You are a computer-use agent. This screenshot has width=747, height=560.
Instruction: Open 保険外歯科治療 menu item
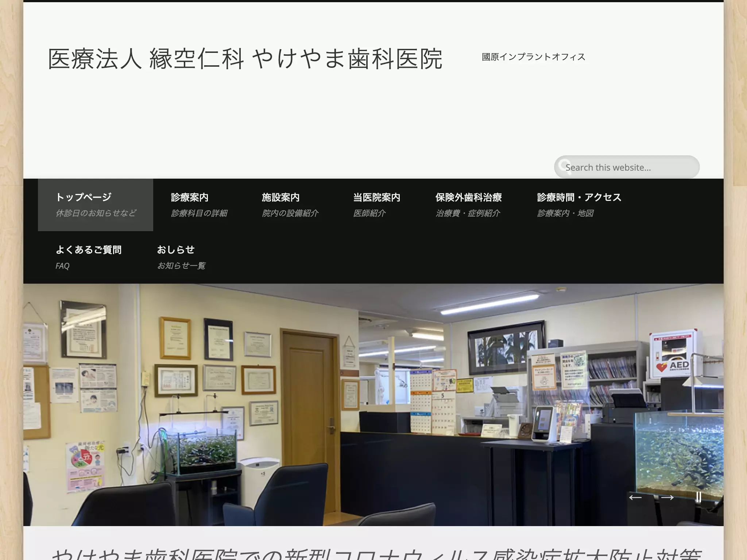469,205
